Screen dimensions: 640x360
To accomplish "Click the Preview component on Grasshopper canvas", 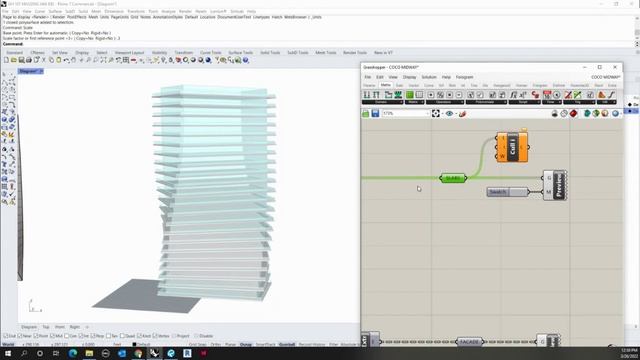I will point(555,185).
